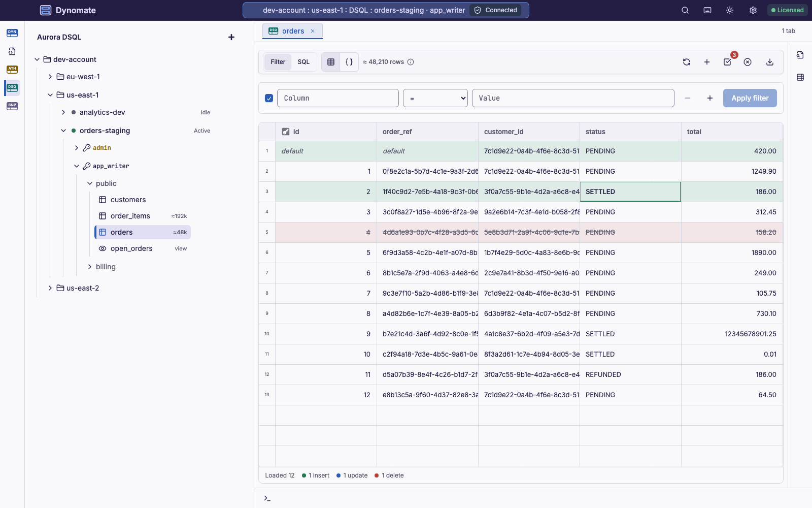This screenshot has width=812, height=508.
Task: Expand the billing schema
Action: [90, 267]
